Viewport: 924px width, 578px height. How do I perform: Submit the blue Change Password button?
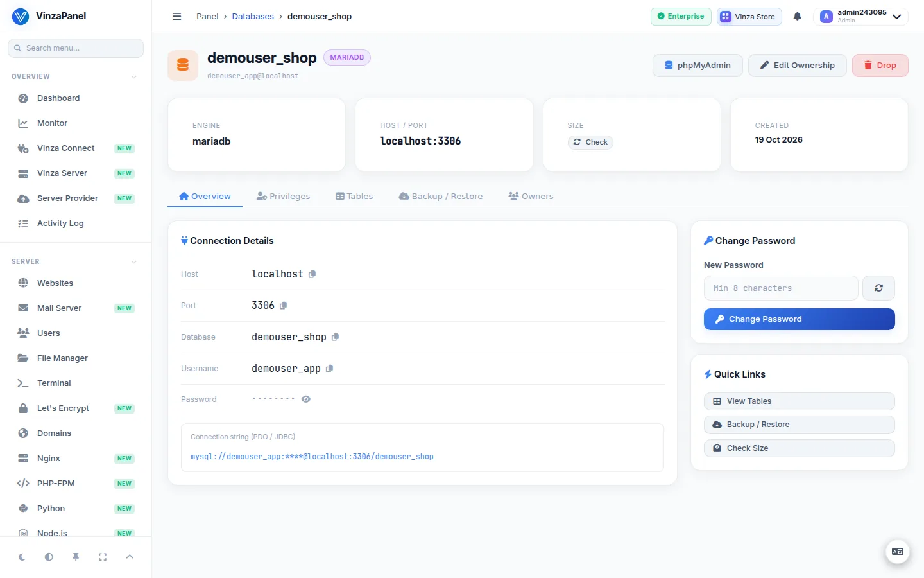click(x=800, y=319)
